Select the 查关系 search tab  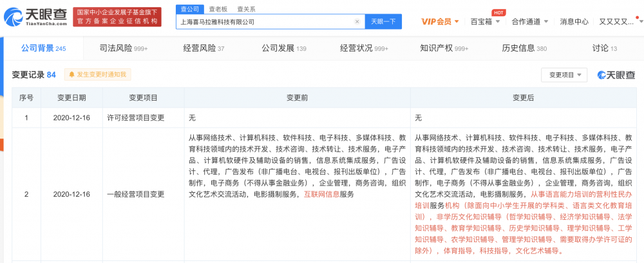pos(246,8)
